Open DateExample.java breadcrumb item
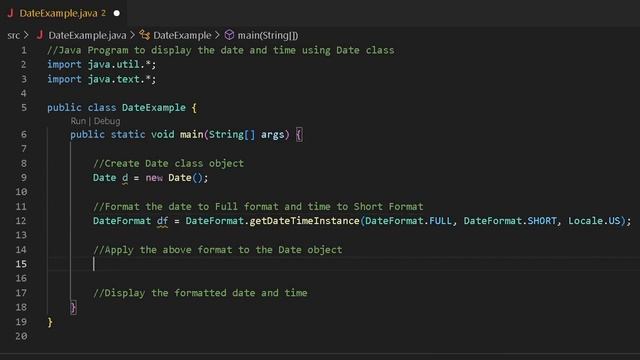This screenshot has width=640, height=360. (87, 36)
